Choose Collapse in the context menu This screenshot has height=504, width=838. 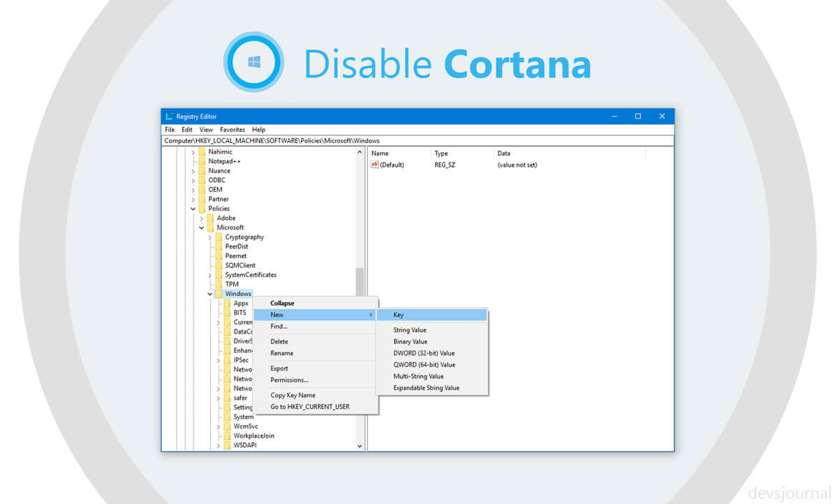point(316,304)
